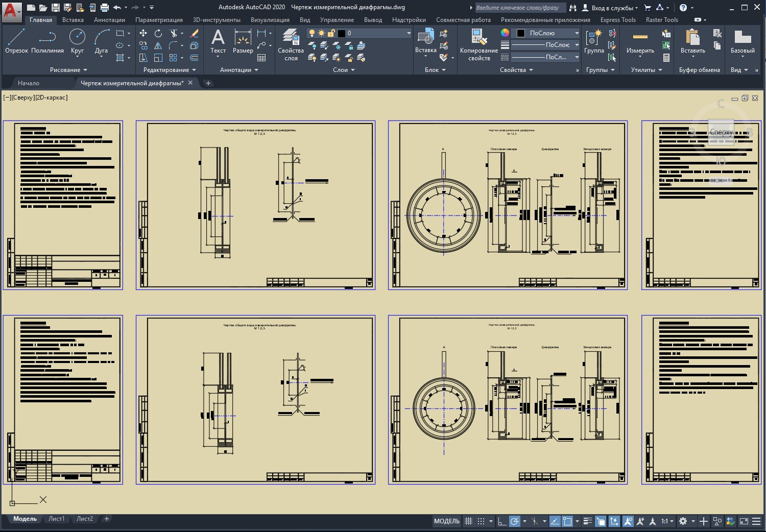Toggle object snap square icon in status bar
Viewport: 766px width, 532px height.
tap(567, 521)
